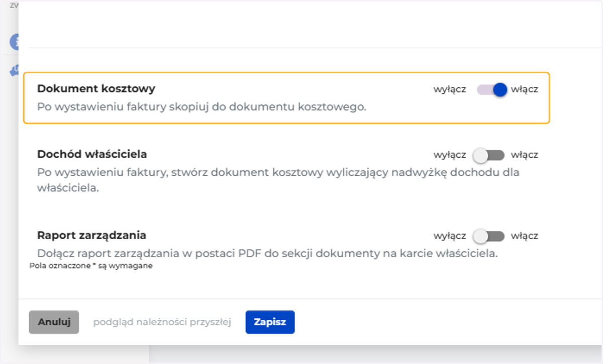This screenshot has width=603, height=364.
Task: Save settings with the Zapisz button
Action: click(270, 322)
